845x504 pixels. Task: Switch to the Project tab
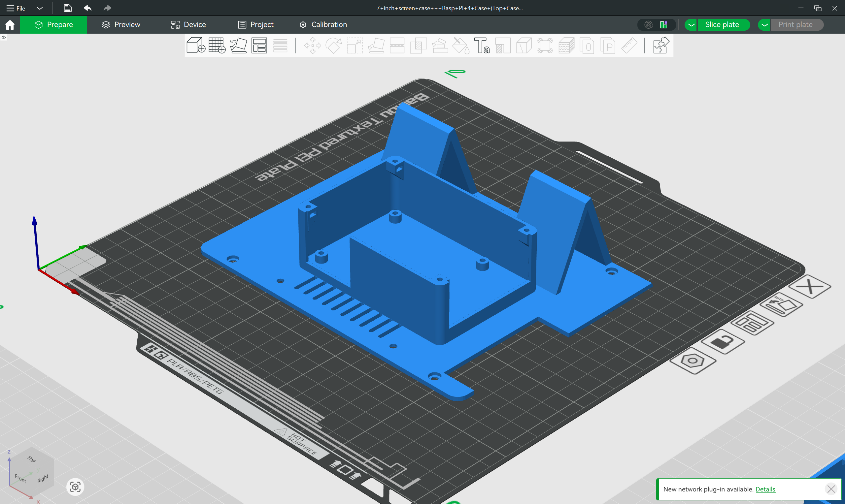[x=255, y=25]
